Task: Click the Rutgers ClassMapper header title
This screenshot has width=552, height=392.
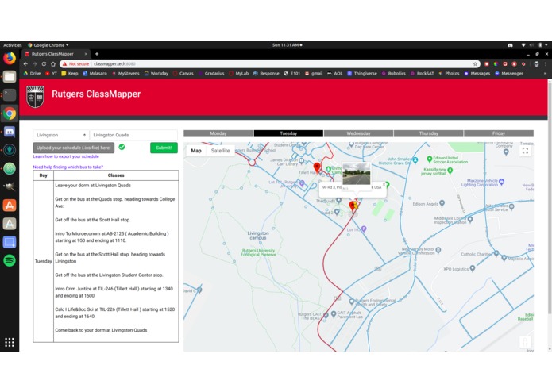Action: (96, 94)
